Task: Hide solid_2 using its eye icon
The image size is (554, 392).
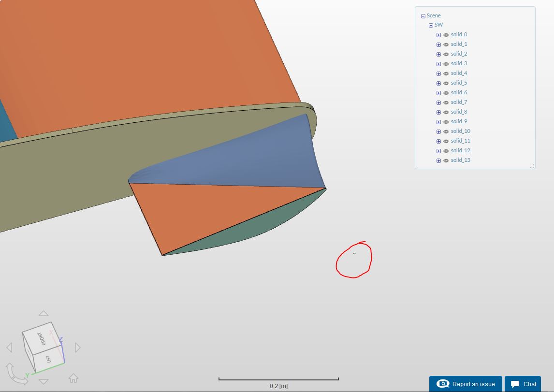Action: coord(446,54)
